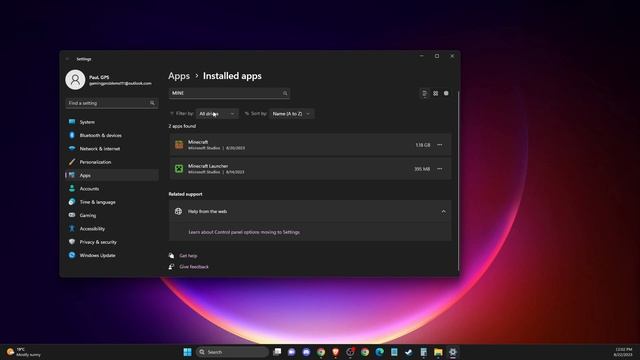Click the Find a setting search box
Image resolution: width=640 pixels, height=360 pixels.
(x=111, y=103)
